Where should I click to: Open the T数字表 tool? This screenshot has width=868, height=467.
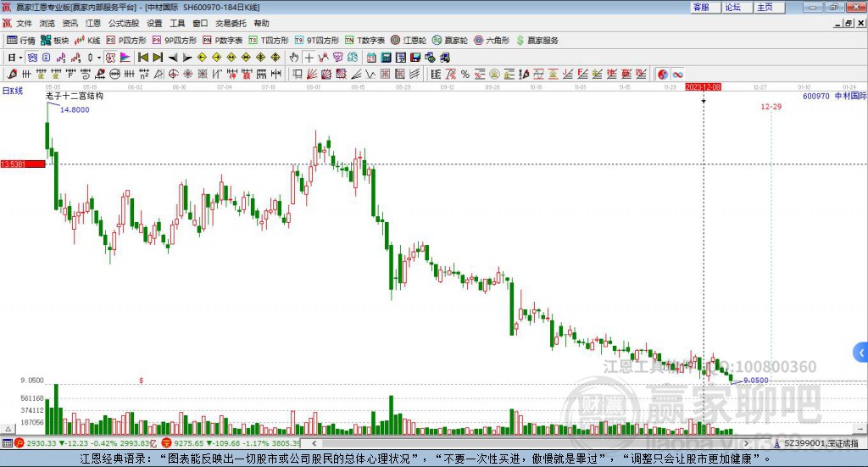[364, 41]
